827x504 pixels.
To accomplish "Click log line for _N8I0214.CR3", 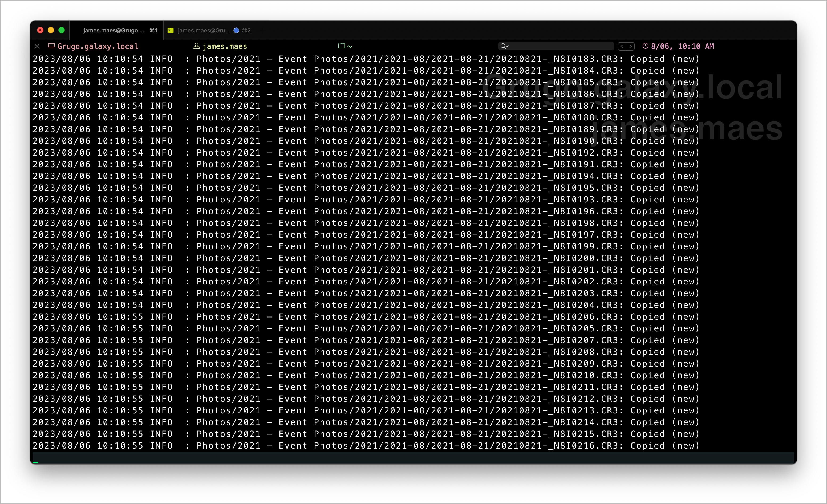I will pyautogui.click(x=366, y=423).
